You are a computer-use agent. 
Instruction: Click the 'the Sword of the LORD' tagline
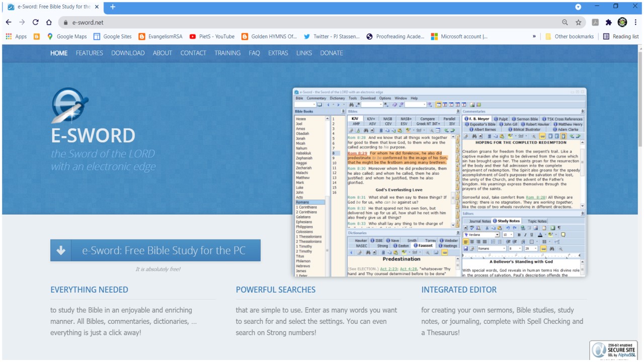pyautogui.click(x=103, y=154)
